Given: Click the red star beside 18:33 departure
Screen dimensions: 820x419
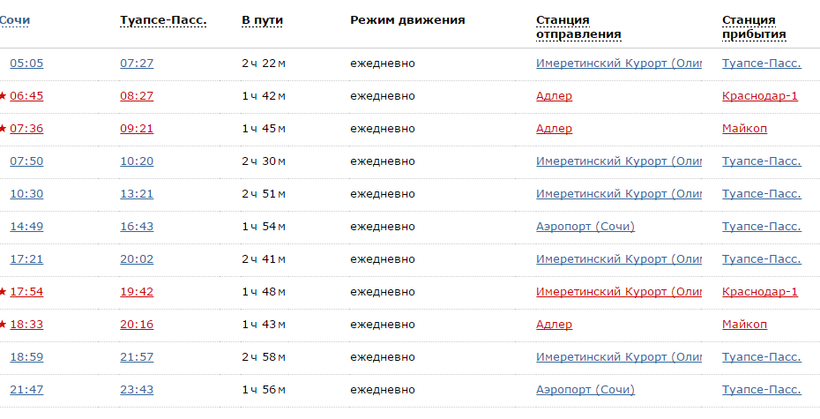Looking at the screenshot, I should (3, 324).
